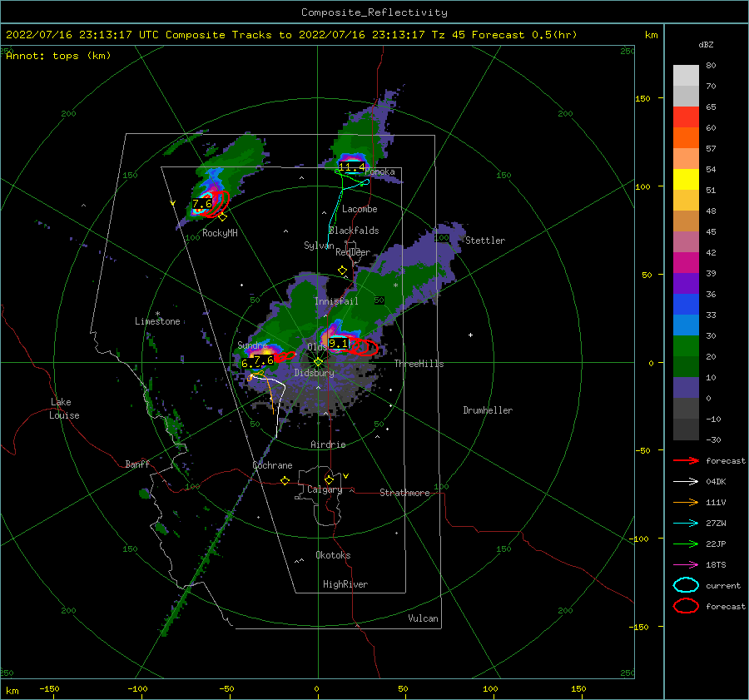This screenshot has height=700, width=749.
Task: Click the Calgary city label
Action: (325, 489)
